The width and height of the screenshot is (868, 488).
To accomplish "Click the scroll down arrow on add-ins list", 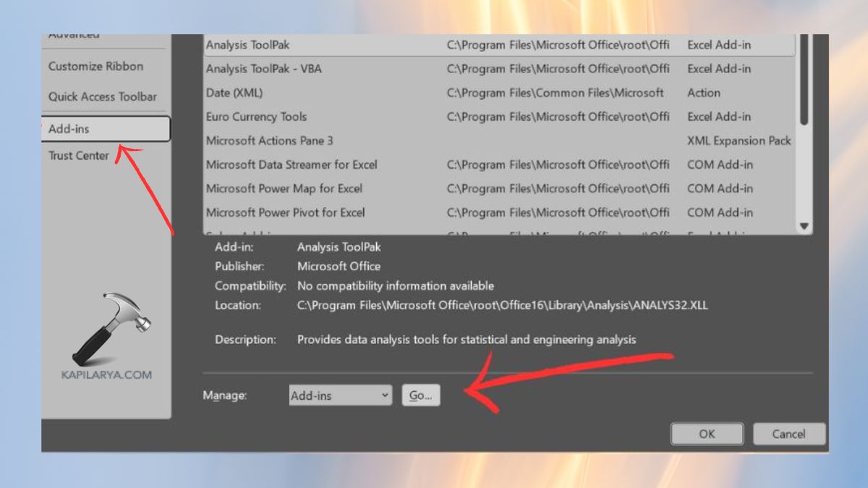I will pos(801,226).
